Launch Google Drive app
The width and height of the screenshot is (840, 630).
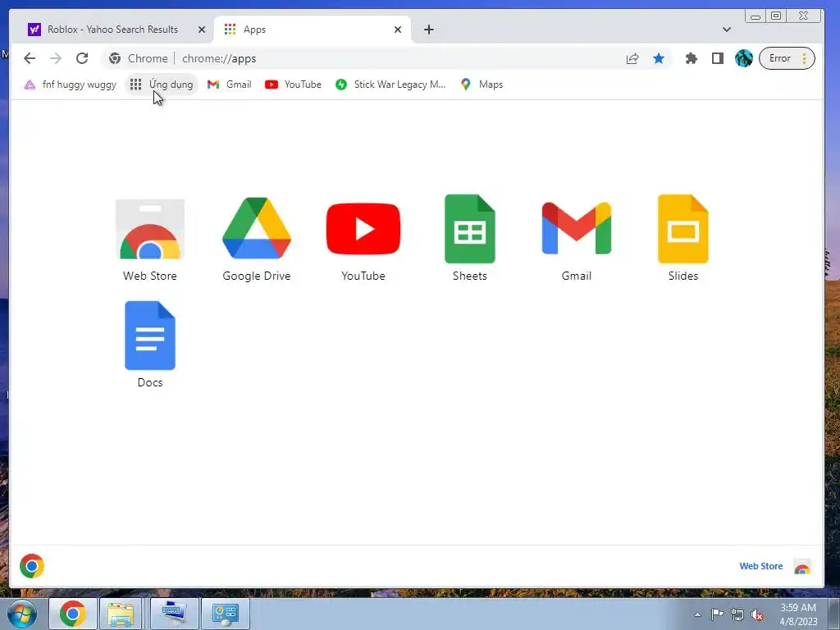coord(257,228)
